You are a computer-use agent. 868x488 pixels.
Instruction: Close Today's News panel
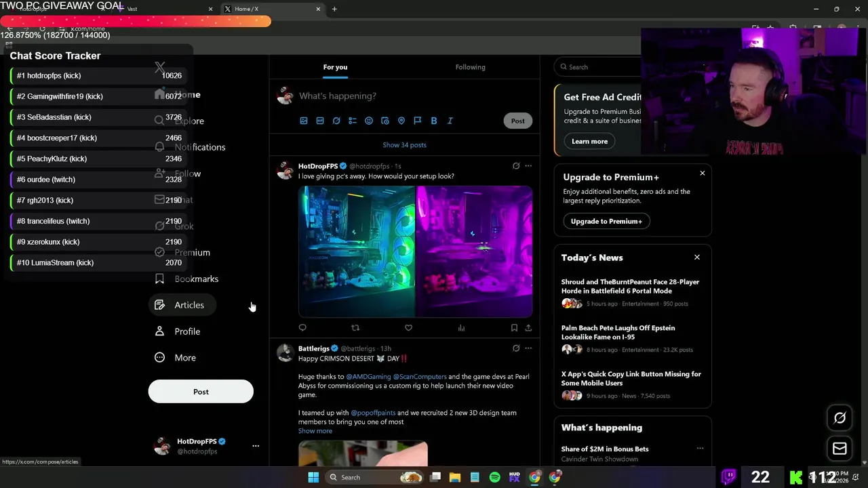pos(696,258)
